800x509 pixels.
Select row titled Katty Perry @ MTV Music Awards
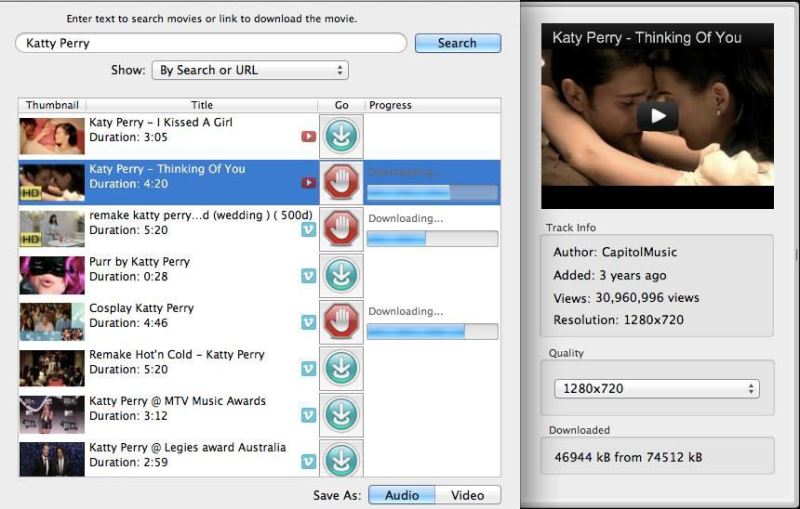(178, 401)
